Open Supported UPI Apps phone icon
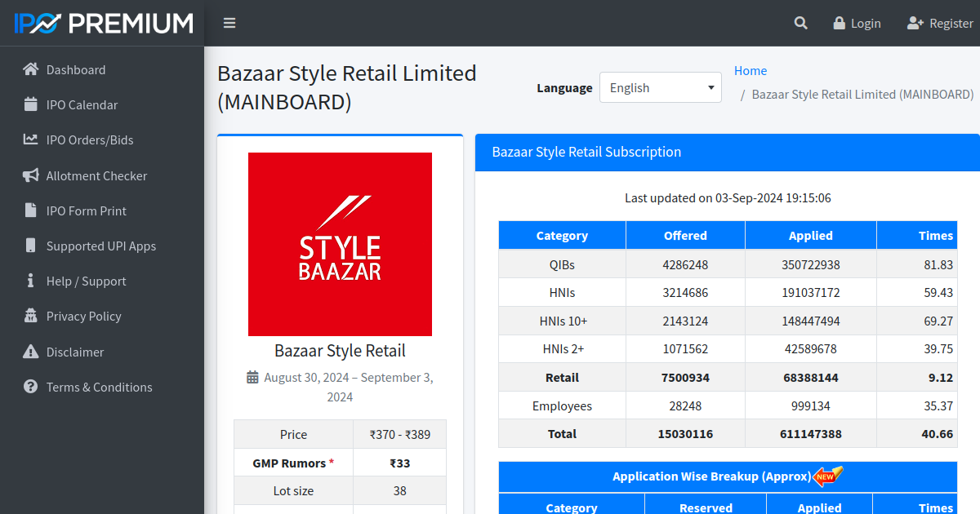The height and width of the screenshot is (514, 980). (29, 246)
